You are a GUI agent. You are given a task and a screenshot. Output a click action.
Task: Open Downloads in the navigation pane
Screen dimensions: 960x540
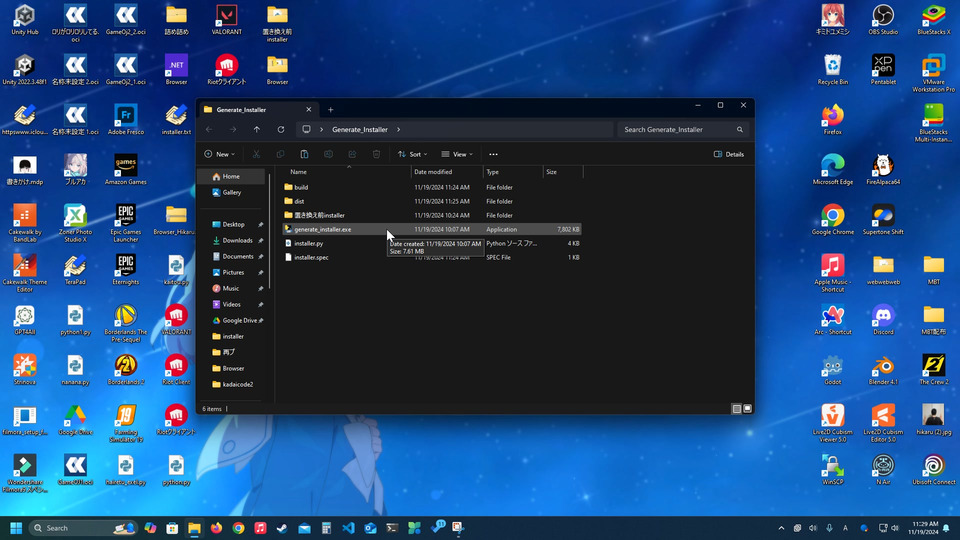coord(237,240)
